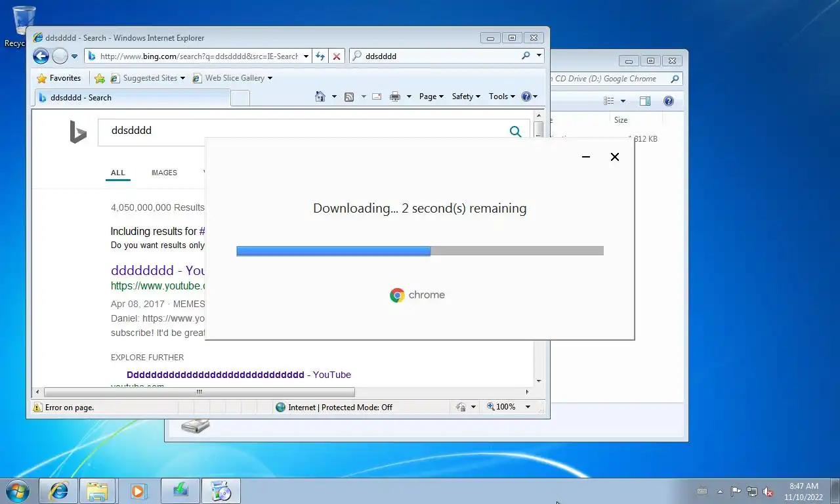This screenshot has width=840, height=504.
Task: Click the Chrome installer download taskbar icon
Action: [x=180, y=491]
